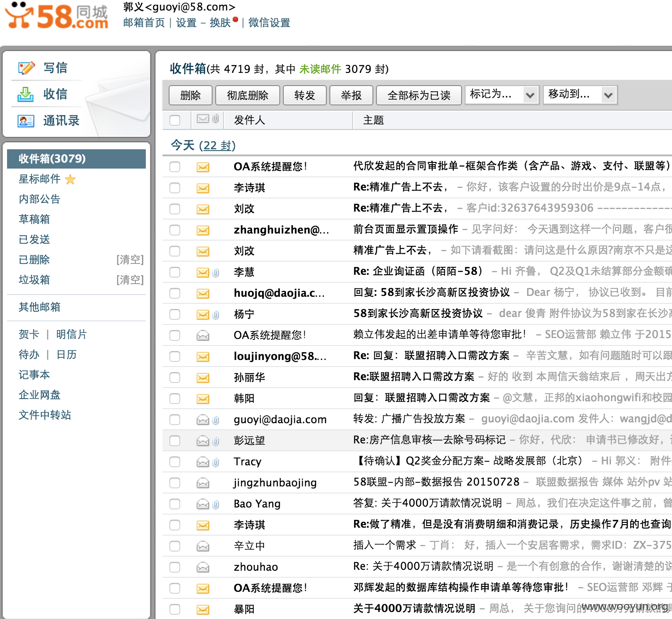Click the opened envelope icon for zhouhao's mail

(203, 567)
